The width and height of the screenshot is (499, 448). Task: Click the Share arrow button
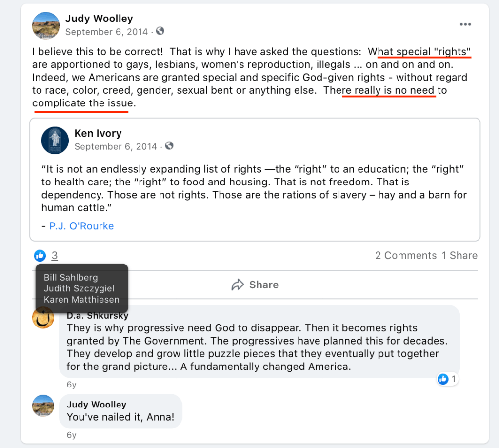[x=255, y=285]
